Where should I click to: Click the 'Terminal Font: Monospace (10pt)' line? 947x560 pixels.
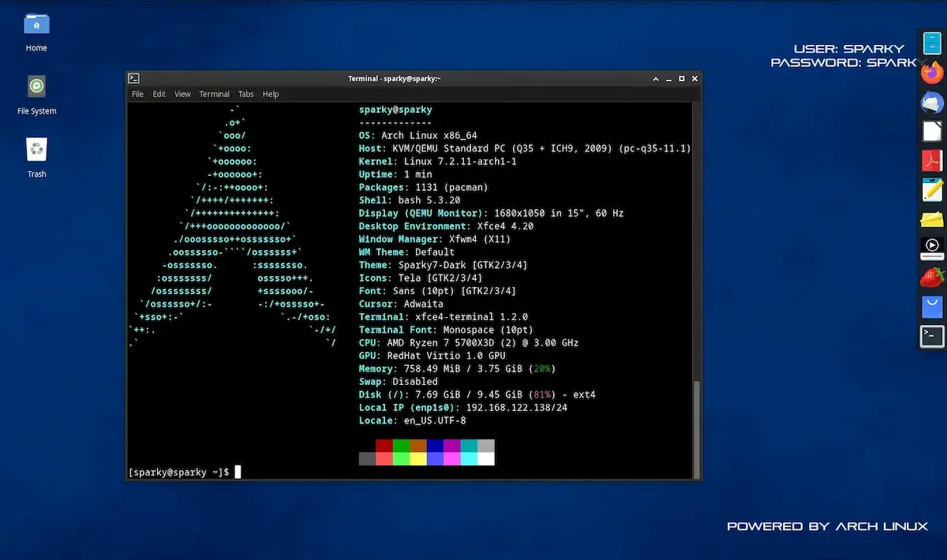pyautogui.click(x=447, y=330)
